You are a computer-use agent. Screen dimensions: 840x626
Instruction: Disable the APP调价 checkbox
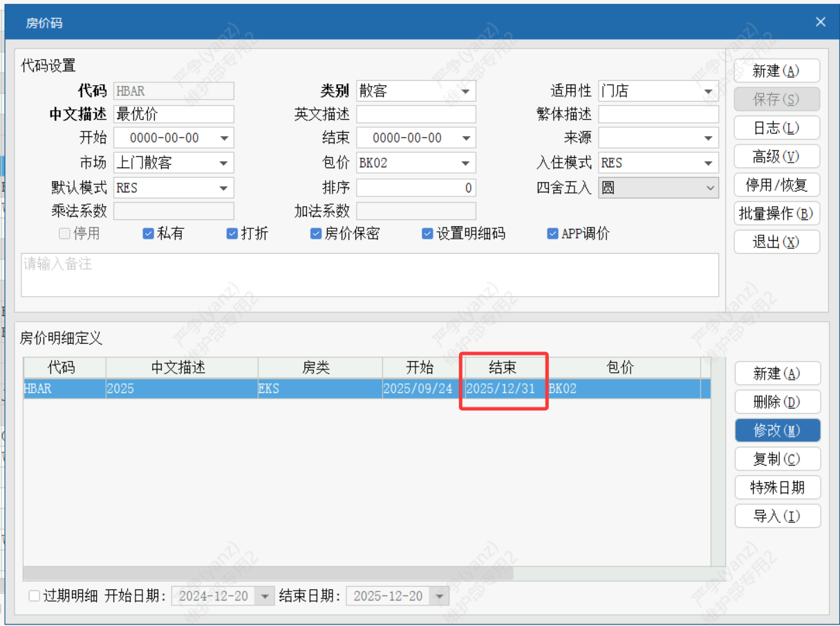(552, 234)
